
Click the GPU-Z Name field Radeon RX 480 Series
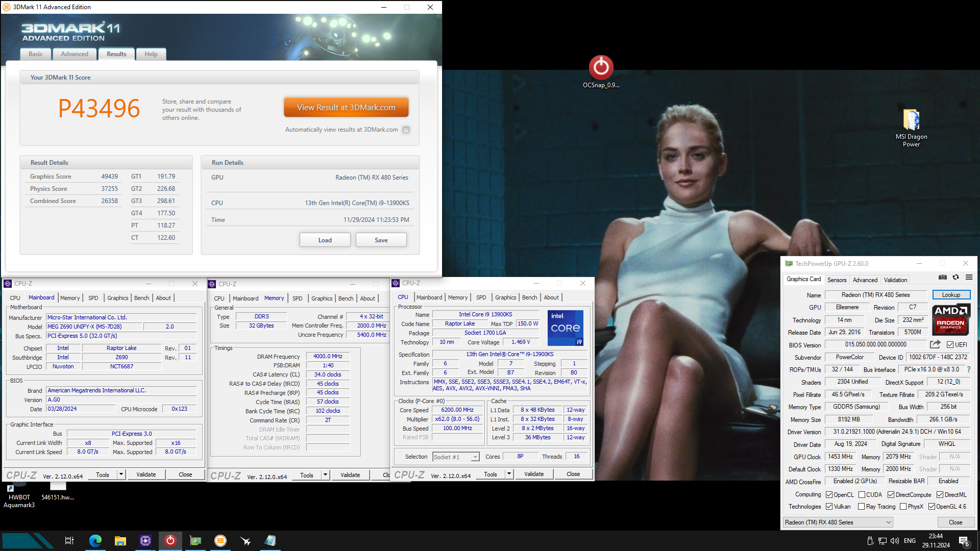pyautogui.click(x=875, y=295)
